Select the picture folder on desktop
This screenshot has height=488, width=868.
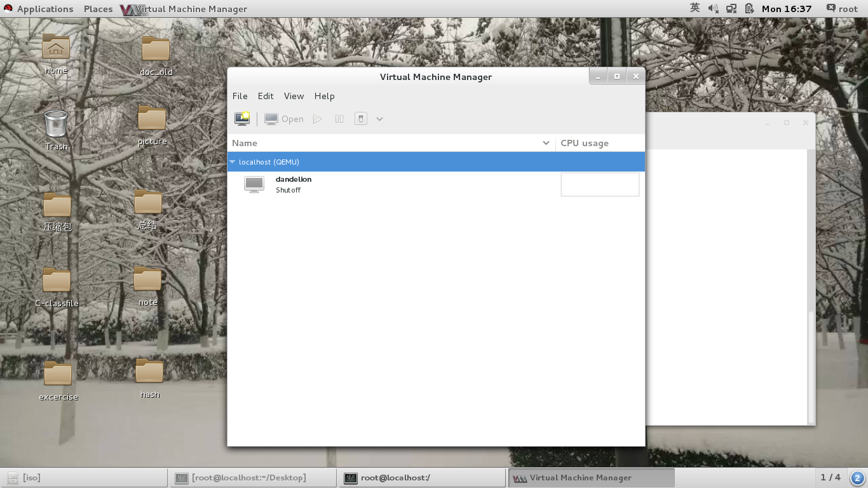(x=152, y=125)
